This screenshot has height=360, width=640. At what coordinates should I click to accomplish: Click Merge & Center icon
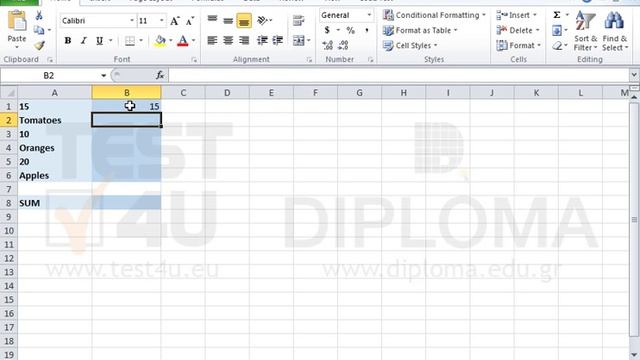pos(299,40)
